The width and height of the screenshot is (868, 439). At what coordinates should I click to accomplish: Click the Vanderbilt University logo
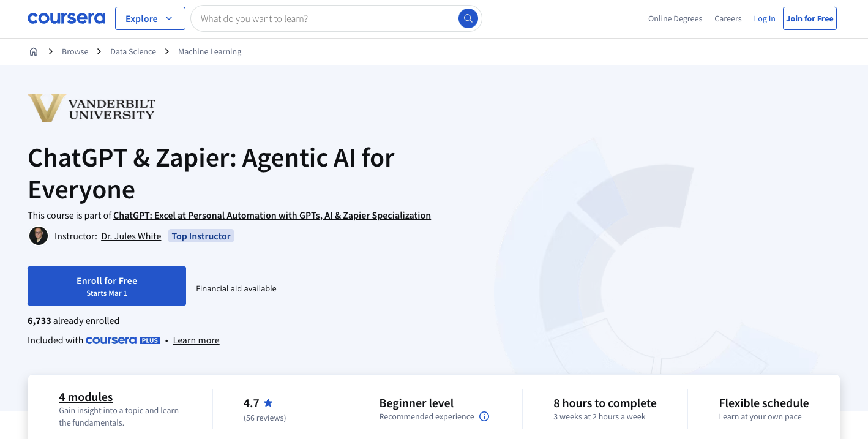(x=91, y=108)
